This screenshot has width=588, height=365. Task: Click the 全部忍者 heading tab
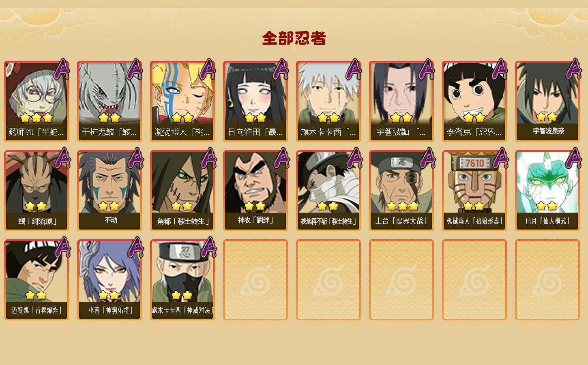294,39
